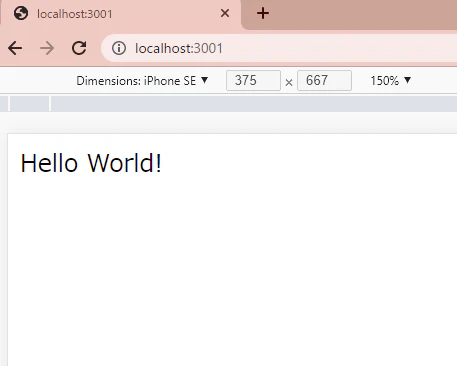457x366 pixels.
Task: Go back using the browser back arrow
Action: click(15, 48)
